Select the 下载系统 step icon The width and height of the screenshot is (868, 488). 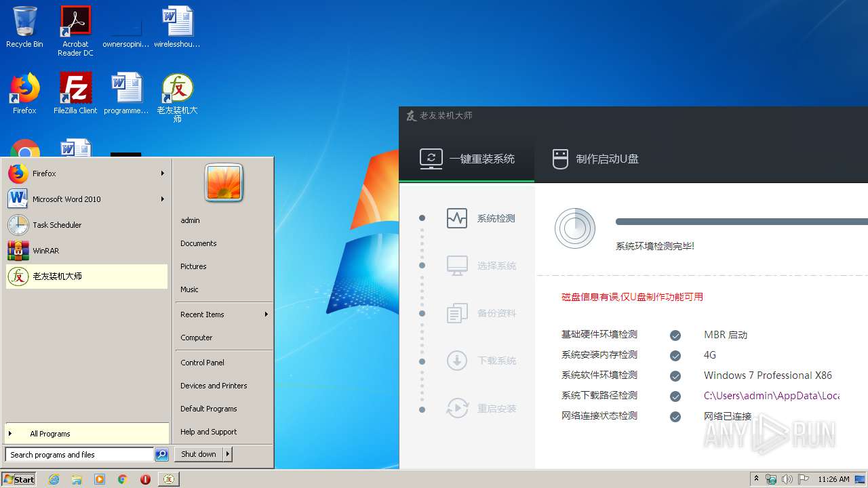tap(457, 361)
